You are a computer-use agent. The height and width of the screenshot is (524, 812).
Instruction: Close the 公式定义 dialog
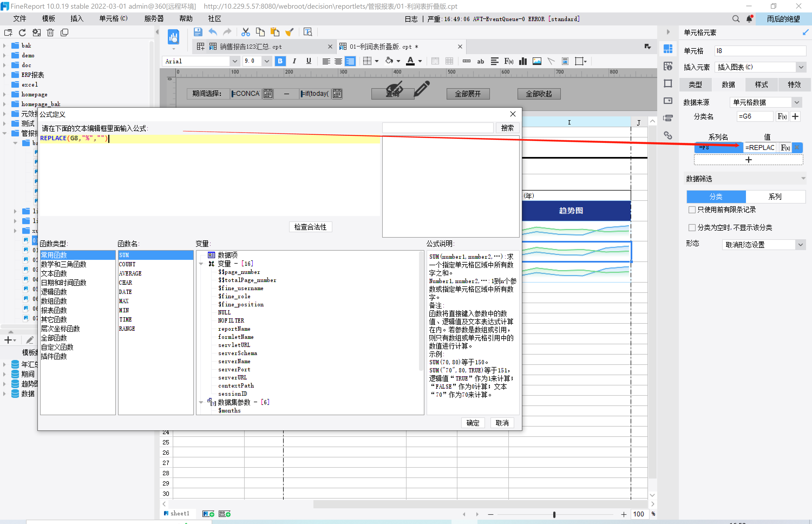pos(513,114)
